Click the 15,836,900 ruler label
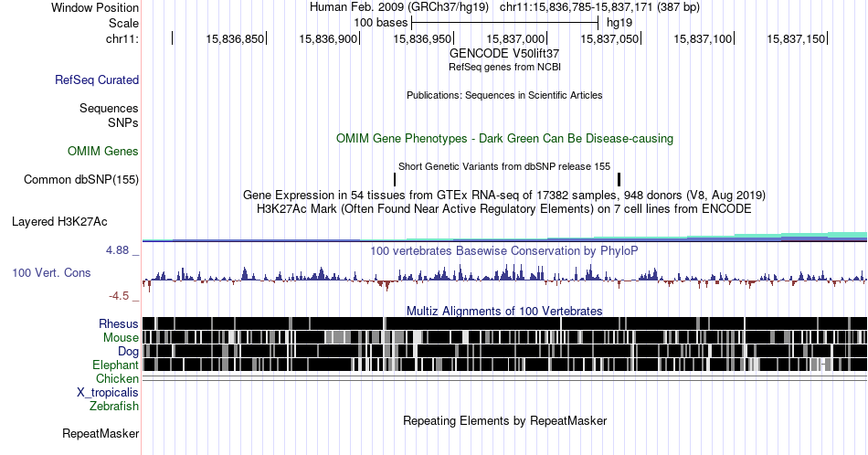Screen dimensions: 868x455 [328, 38]
